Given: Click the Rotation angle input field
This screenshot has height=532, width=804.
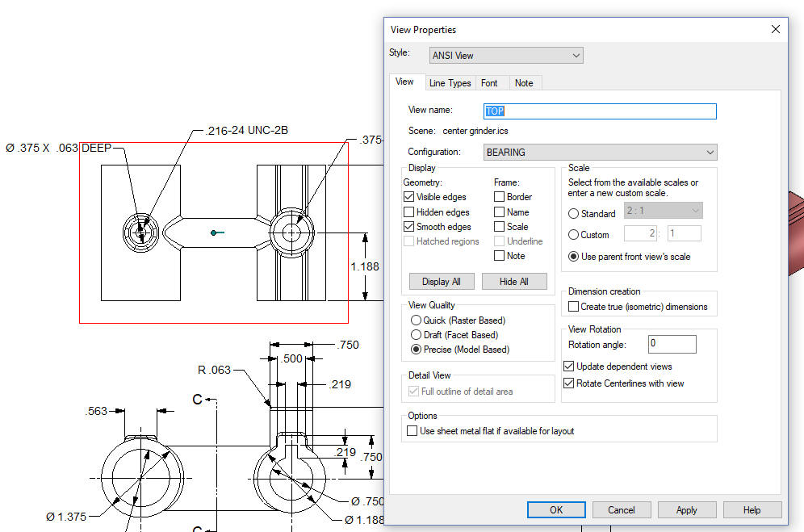Looking at the screenshot, I should tap(672, 344).
